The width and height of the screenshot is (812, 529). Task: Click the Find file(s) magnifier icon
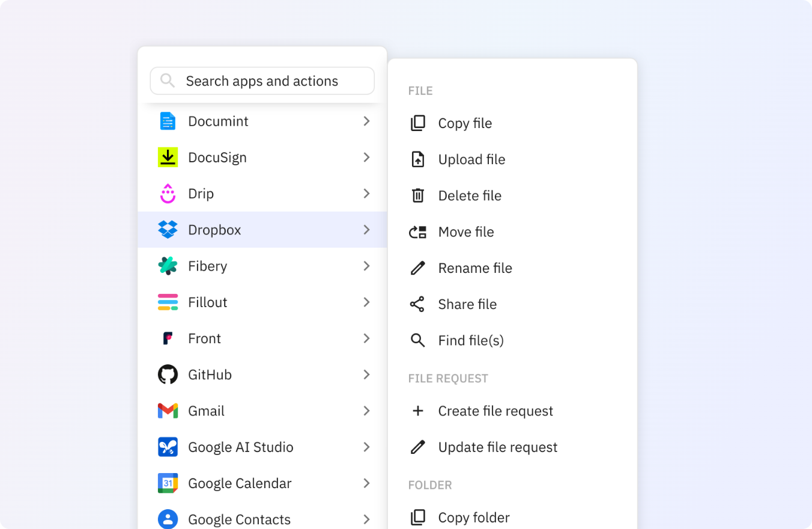pos(417,340)
